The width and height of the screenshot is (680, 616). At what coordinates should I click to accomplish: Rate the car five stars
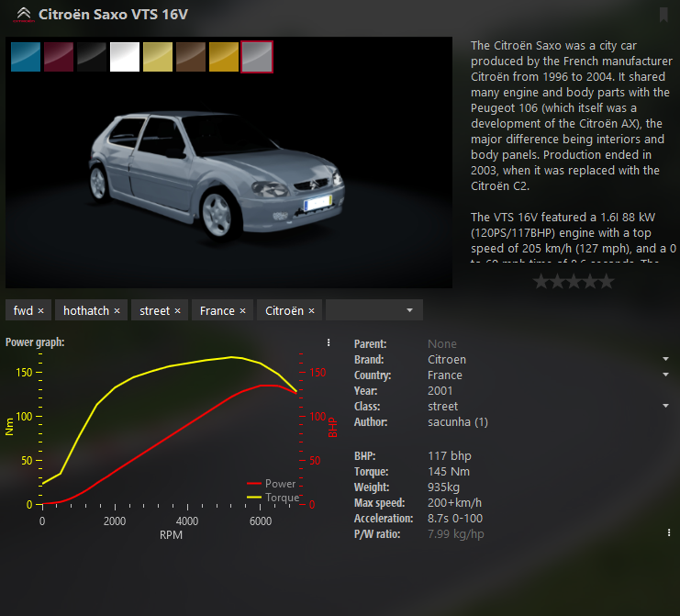click(608, 282)
